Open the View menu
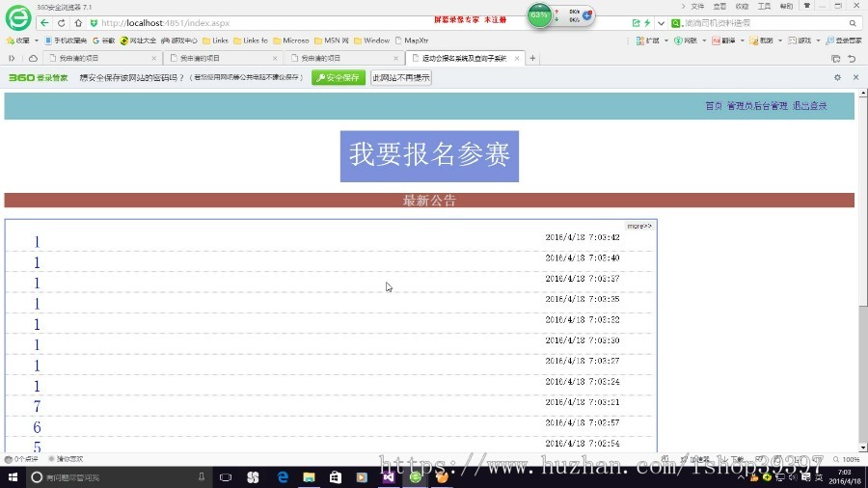868x488 pixels. (x=719, y=6)
